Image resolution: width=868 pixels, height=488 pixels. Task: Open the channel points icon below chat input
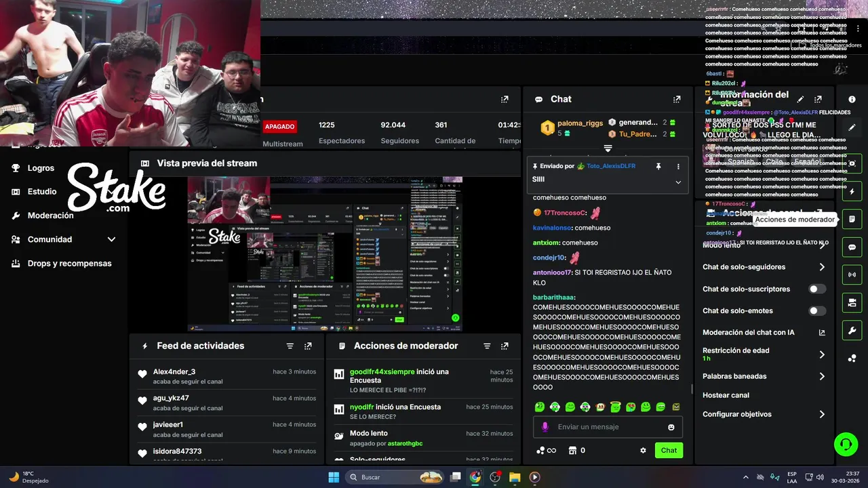[x=546, y=450]
